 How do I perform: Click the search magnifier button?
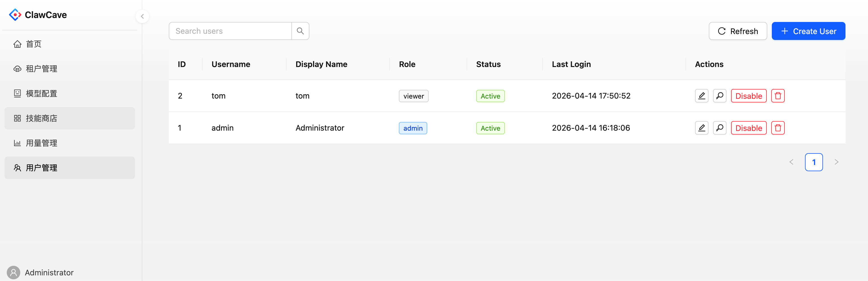300,31
